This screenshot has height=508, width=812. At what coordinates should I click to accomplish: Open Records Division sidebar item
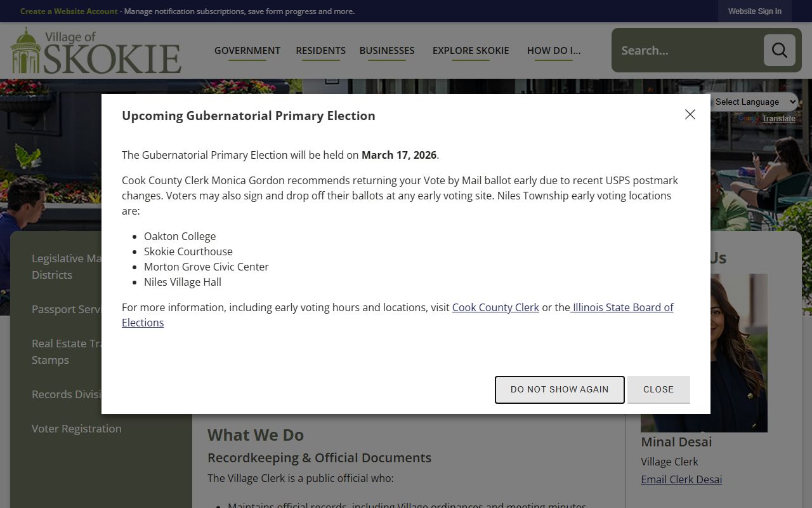coord(67,394)
